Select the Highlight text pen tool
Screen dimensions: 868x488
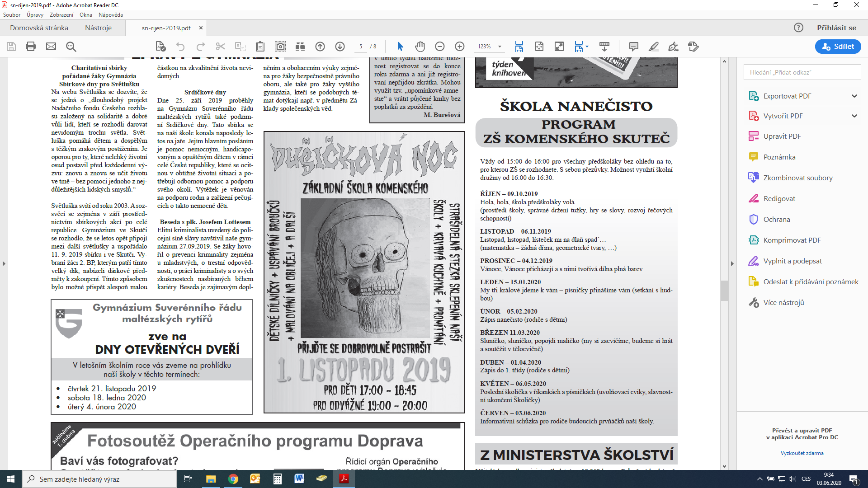pos(654,47)
